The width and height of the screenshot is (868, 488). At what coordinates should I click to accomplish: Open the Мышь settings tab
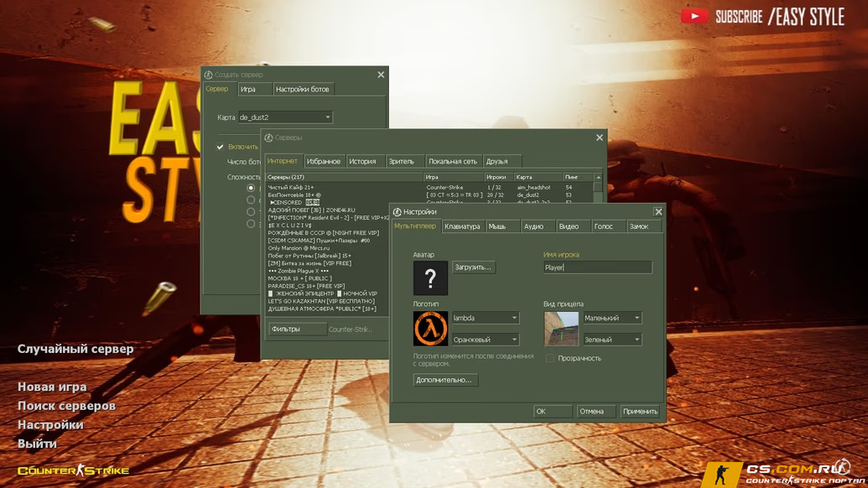coord(502,226)
